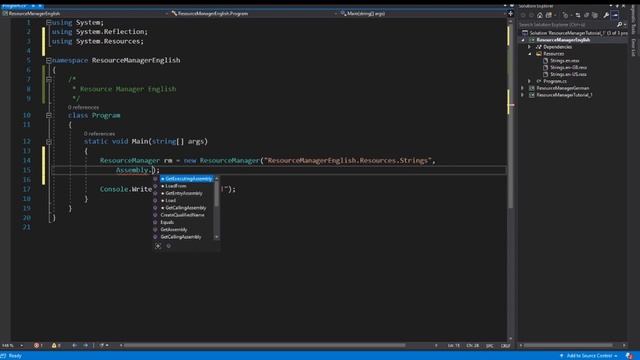This screenshot has width=640, height=360.
Task: Click the Back arrow in Solution Explorer toolbar
Action: 523,16
